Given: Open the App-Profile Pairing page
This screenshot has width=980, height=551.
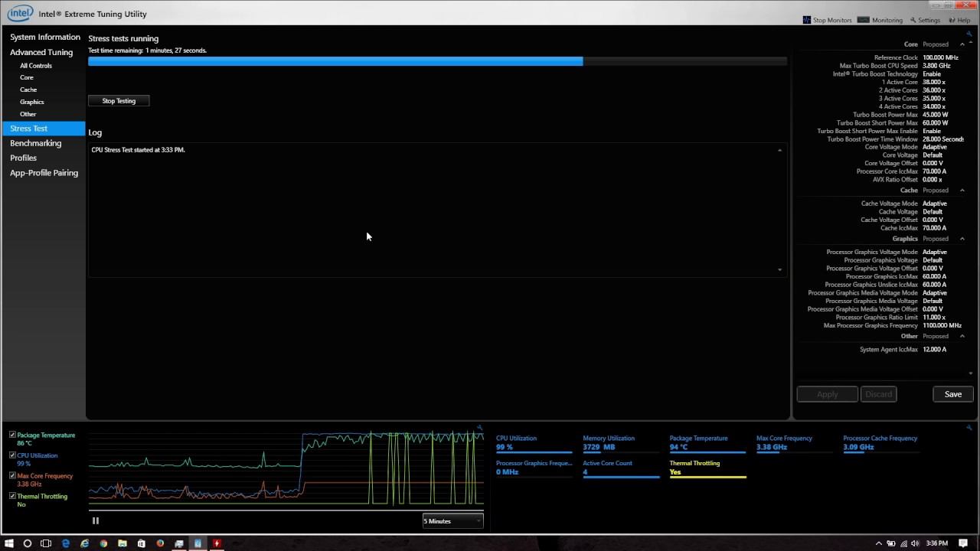Looking at the screenshot, I should click(x=44, y=173).
